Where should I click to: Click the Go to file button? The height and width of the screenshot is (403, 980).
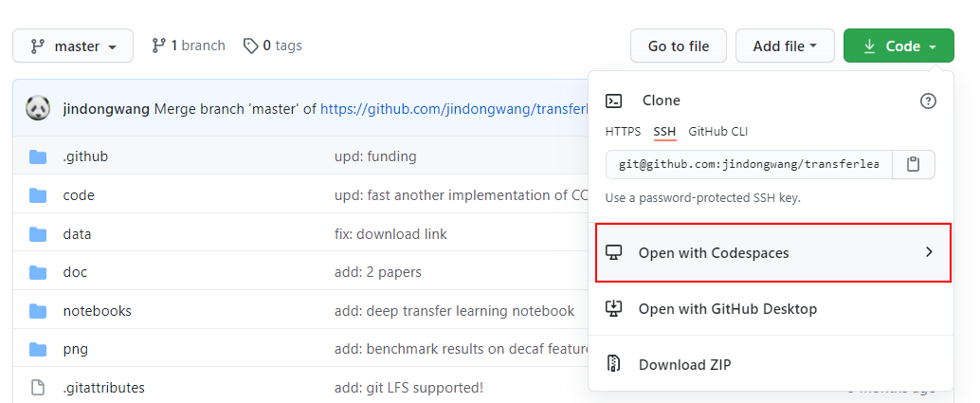pos(678,46)
